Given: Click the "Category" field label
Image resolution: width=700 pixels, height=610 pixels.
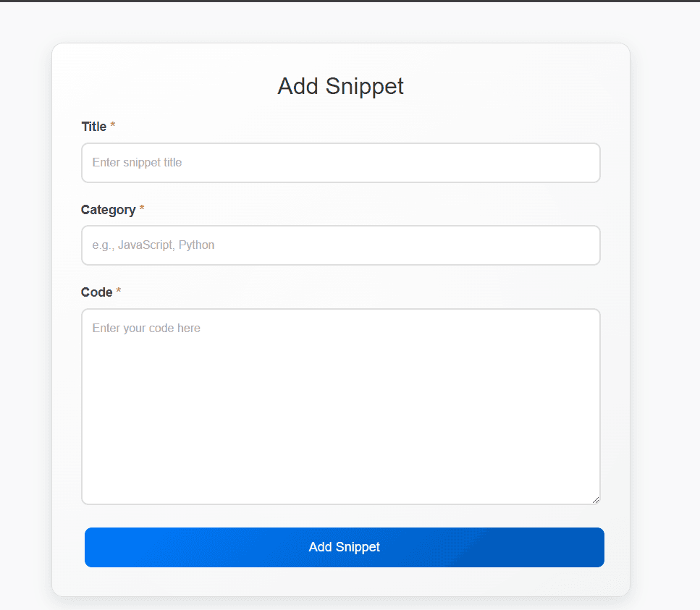Looking at the screenshot, I should click(x=108, y=210).
